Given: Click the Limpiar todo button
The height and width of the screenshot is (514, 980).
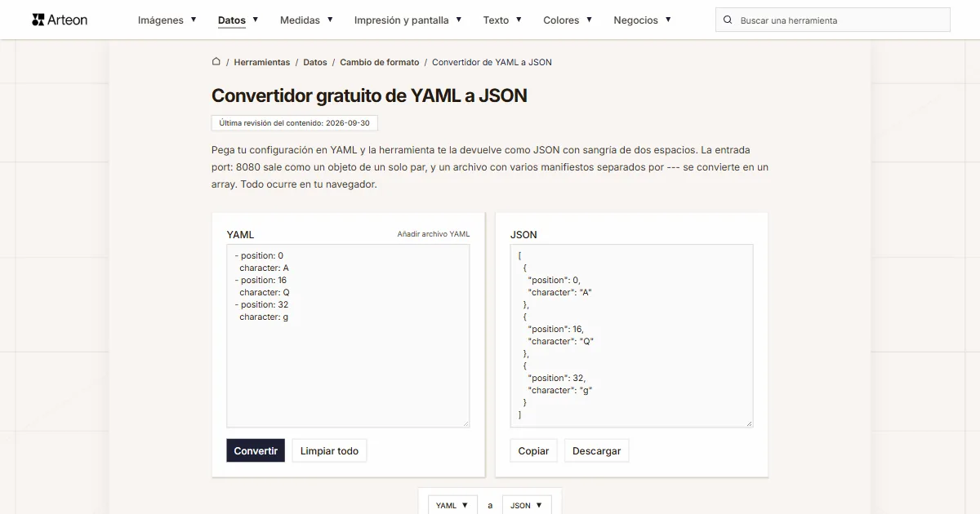Looking at the screenshot, I should pyautogui.click(x=329, y=450).
